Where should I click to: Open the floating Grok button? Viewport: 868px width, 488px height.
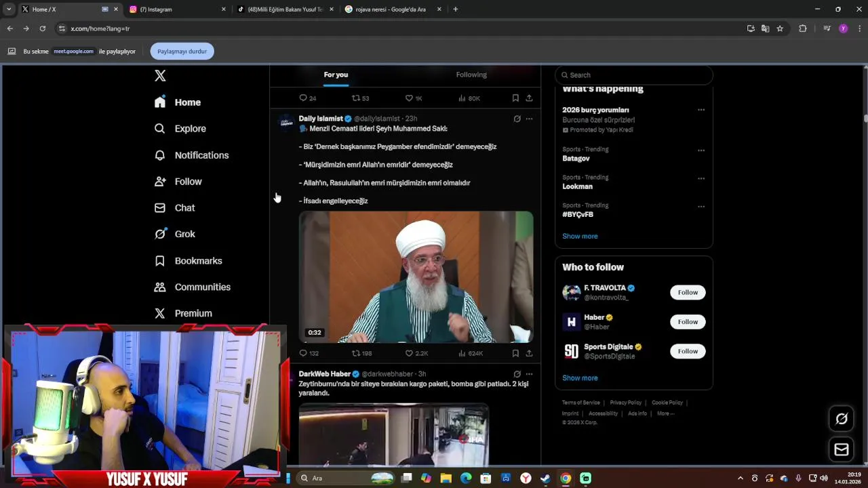pyautogui.click(x=842, y=419)
